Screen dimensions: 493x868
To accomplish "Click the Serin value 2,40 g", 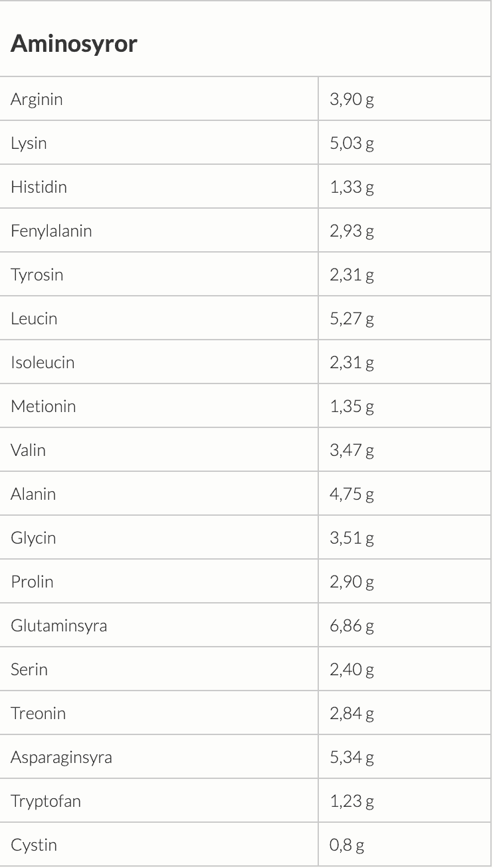I will click(351, 670).
